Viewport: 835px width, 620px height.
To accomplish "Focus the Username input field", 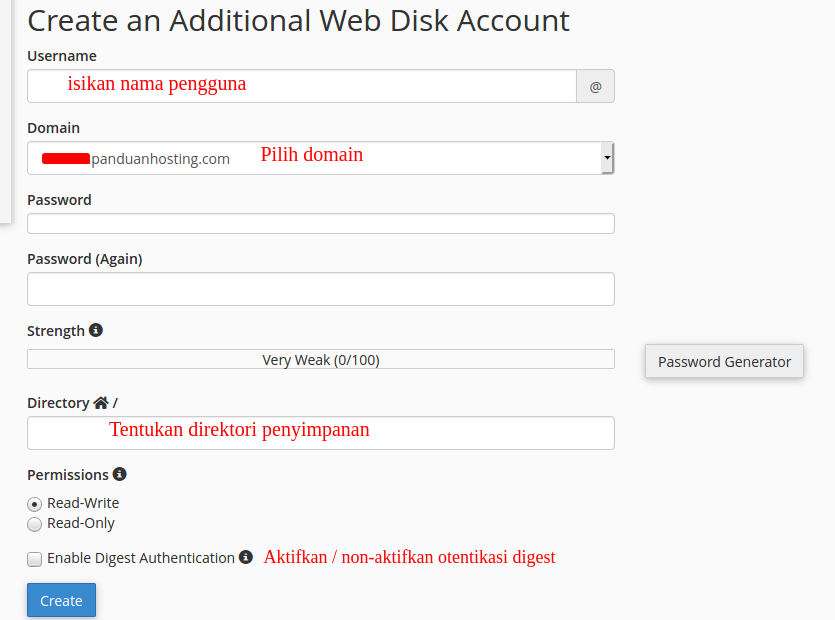I will (302, 86).
